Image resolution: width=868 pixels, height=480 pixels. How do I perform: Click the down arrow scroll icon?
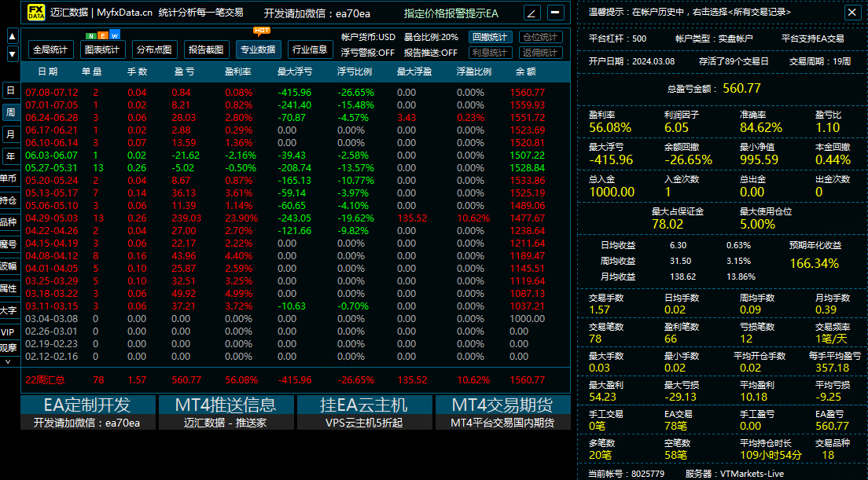click(x=13, y=54)
